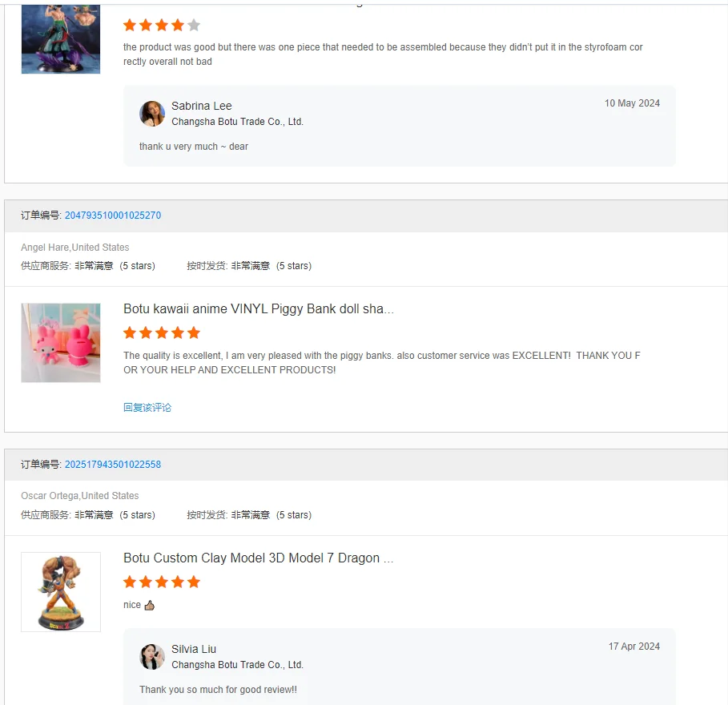Click the five-star rating on clay model review
The image size is (728, 705).
pyautogui.click(x=162, y=582)
